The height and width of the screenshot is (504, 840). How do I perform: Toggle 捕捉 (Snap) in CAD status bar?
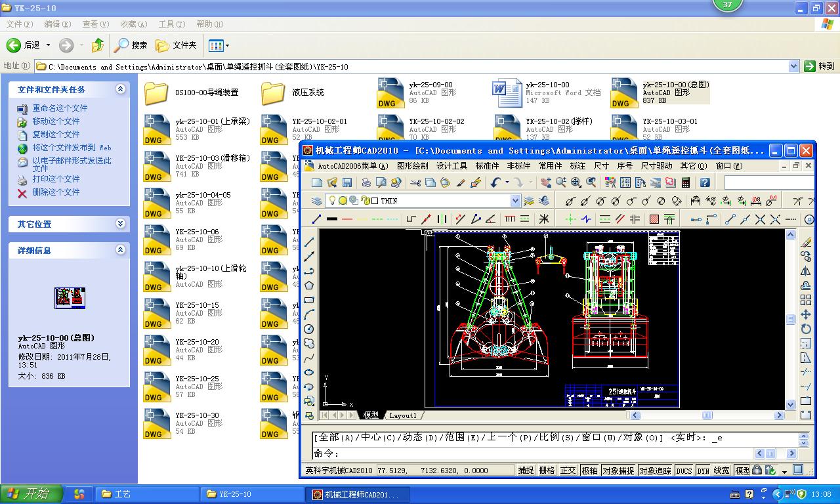pos(526,471)
